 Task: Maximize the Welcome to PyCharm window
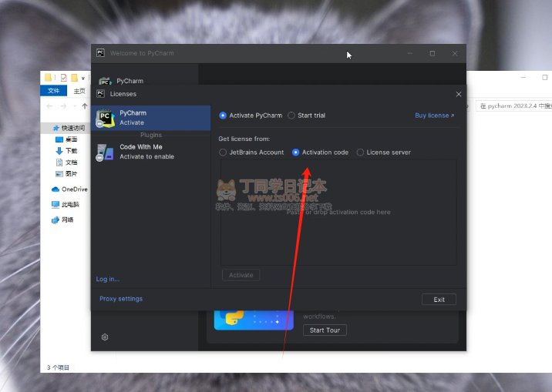point(433,53)
